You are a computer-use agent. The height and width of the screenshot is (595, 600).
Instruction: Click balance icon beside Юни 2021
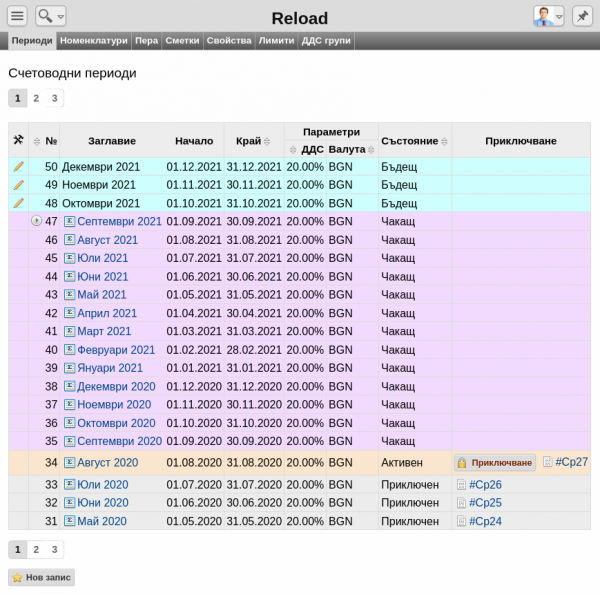(x=69, y=276)
